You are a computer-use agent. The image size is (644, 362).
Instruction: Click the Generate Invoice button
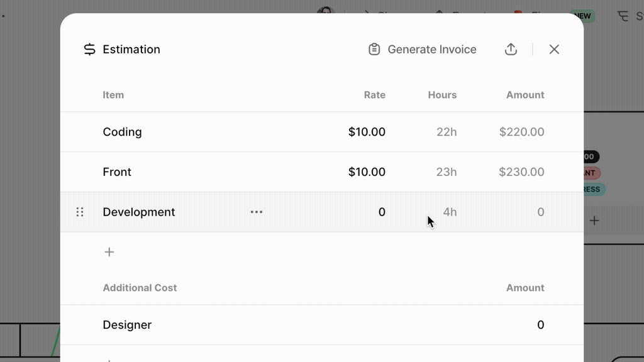[422, 49]
